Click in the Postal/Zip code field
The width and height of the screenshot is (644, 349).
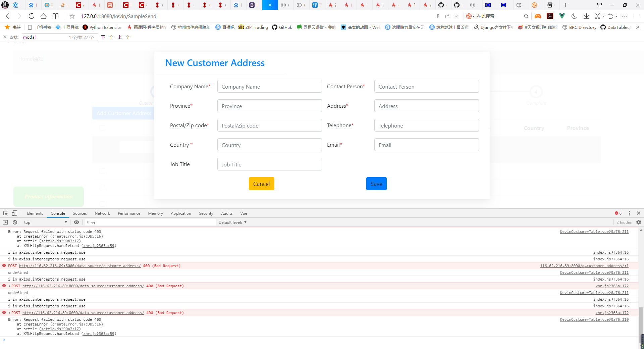pyautogui.click(x=269, y=125)
